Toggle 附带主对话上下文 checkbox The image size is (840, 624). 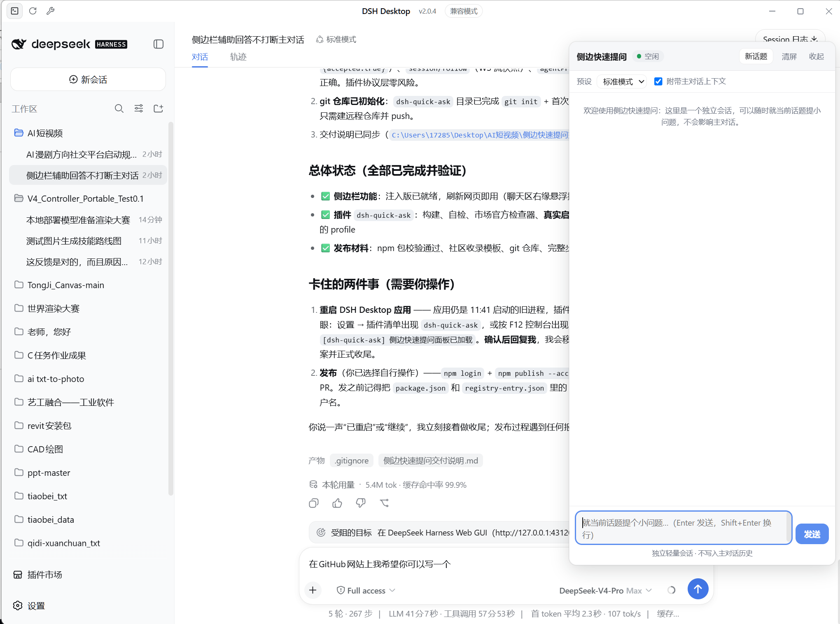pyautogui.click(x=658, y=81)
